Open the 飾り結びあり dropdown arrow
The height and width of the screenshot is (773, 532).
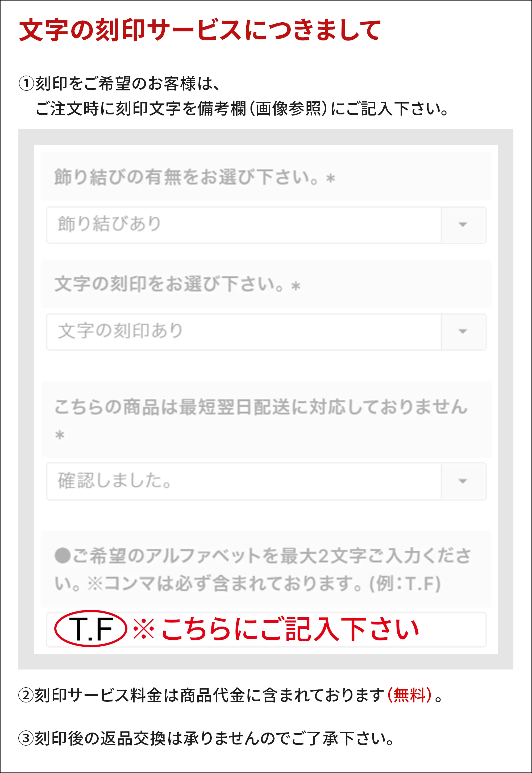463,225
